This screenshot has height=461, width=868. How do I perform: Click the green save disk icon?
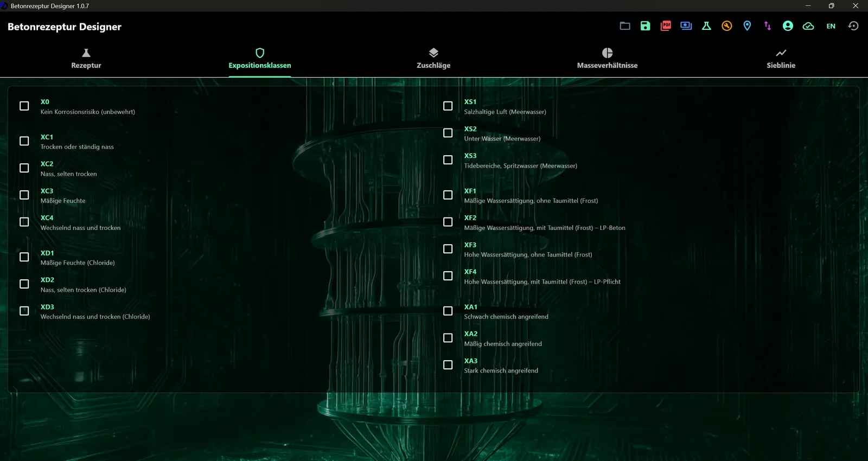pyautogui.click(x=645, y=26)
